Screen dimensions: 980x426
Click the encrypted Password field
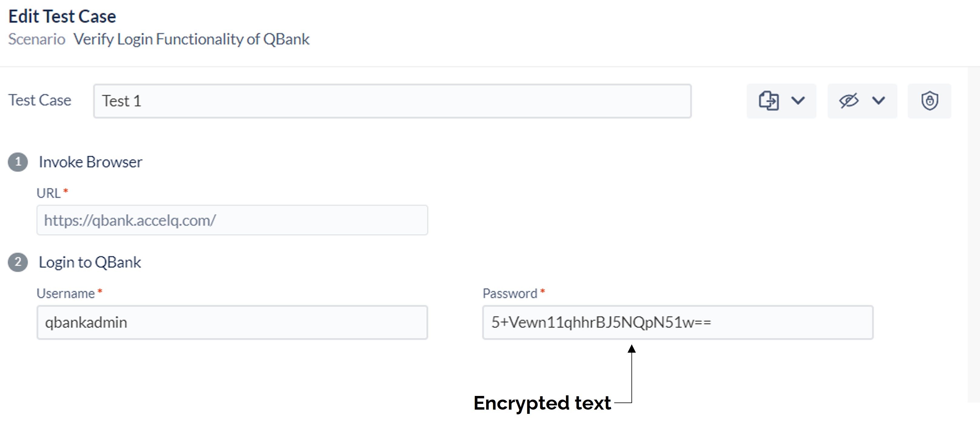678,322
